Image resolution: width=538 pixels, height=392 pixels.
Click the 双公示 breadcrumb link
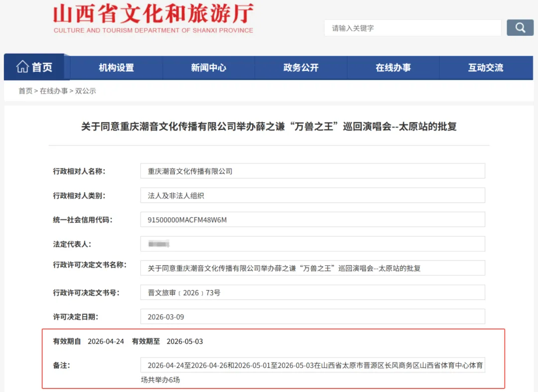coord(86,91)
